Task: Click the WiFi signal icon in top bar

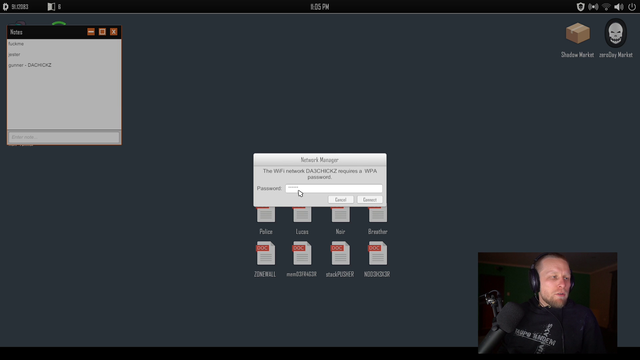Action: [606, 7]
